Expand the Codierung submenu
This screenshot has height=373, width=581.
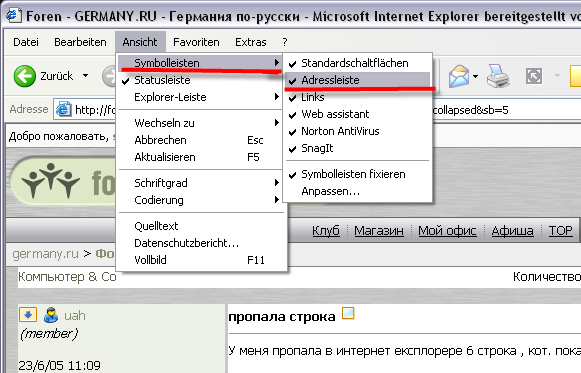pyautogui.click(x=201, y=200)
